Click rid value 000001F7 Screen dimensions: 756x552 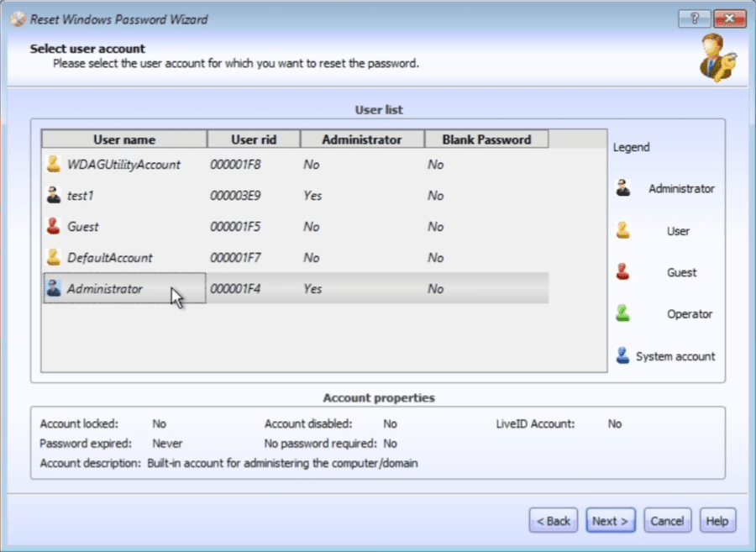(235, 258)
